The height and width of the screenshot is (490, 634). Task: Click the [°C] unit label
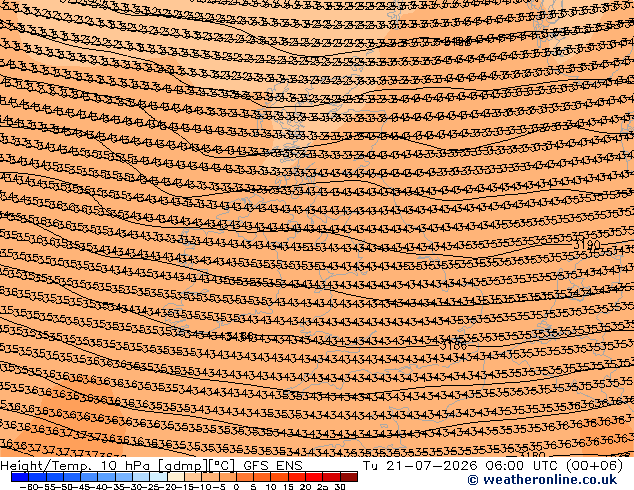222,466
